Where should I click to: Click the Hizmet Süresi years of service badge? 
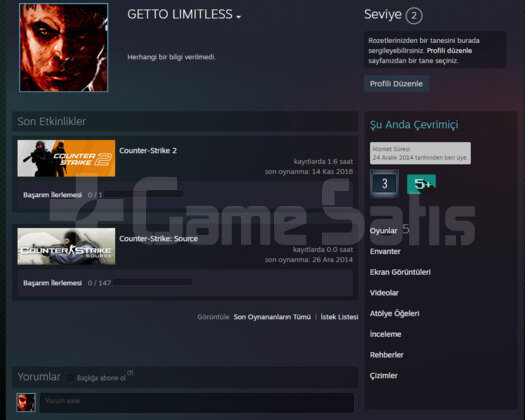tap(420, 153)
